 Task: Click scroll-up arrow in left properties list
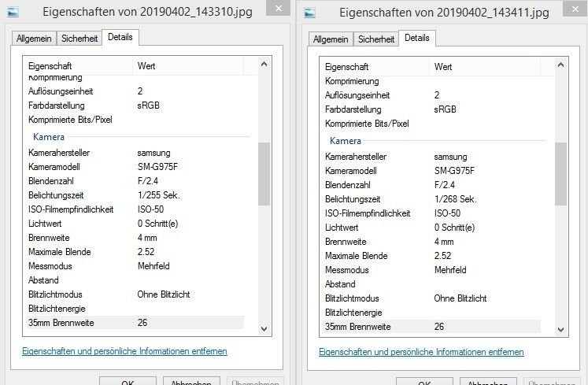pos(264,65)
